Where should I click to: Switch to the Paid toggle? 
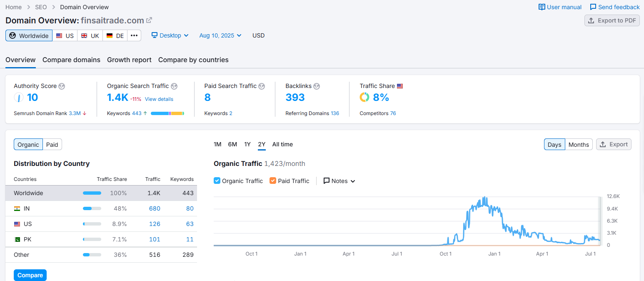(x=52, y=145)
